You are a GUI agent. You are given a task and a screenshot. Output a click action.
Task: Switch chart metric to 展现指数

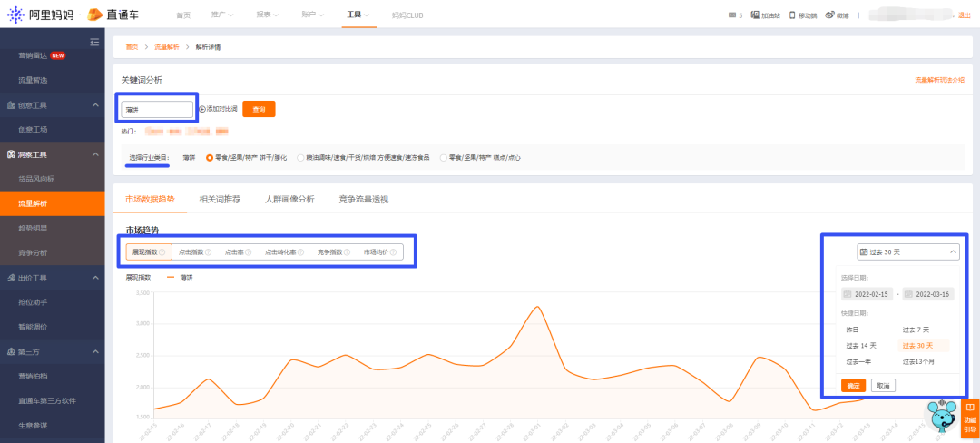click(x=149, y=252)
